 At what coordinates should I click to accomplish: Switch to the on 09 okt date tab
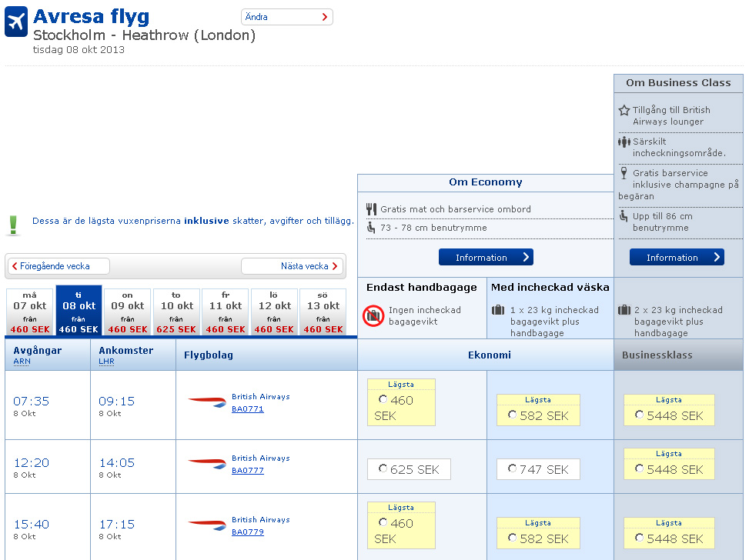(x=128, y=312)
